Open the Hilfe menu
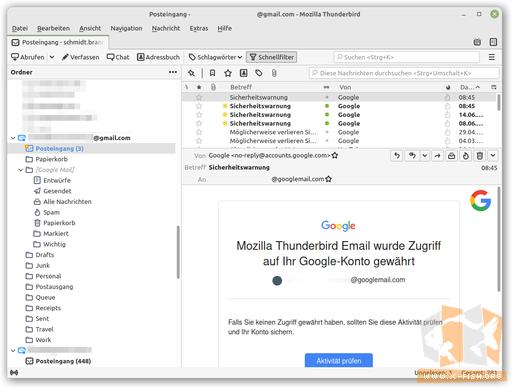 225,28
